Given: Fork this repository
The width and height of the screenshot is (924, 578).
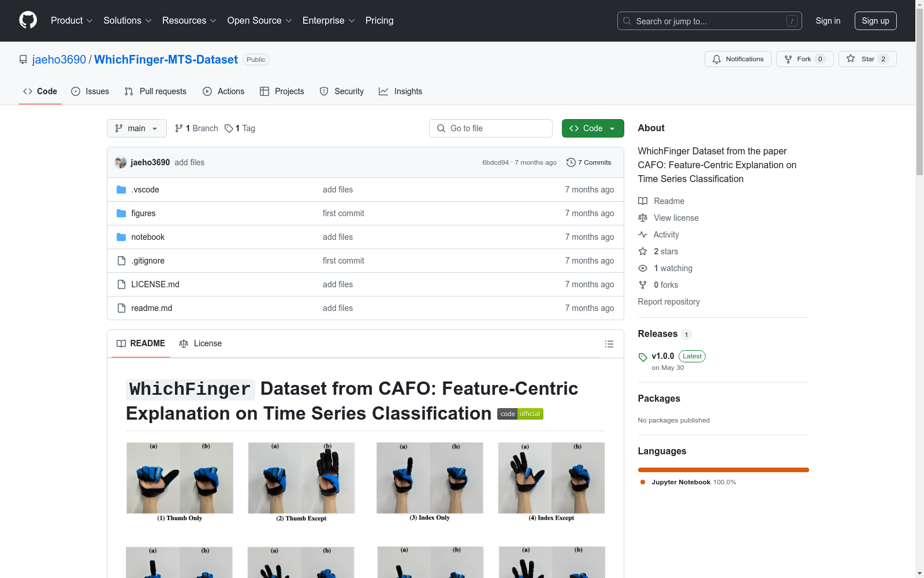Looking at the screenshot, I should (x=805, y=59).
